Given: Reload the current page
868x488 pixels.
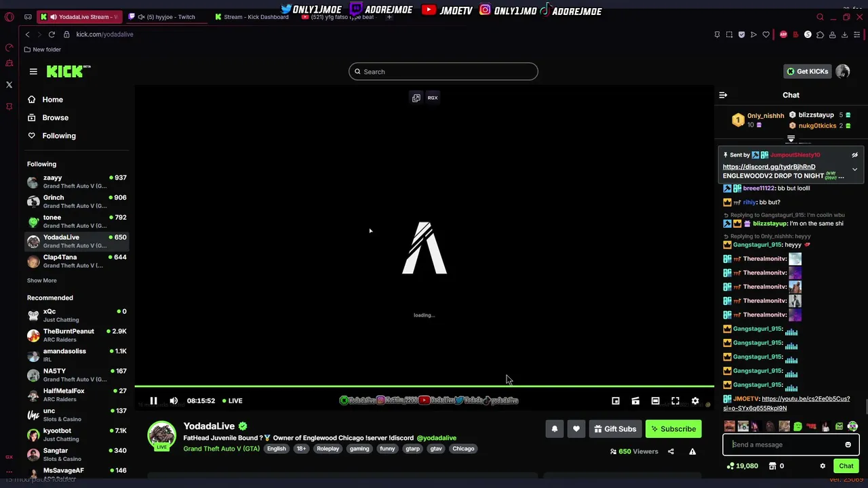Looking at the screenshot, I should pyautogui.click(x=52, y=35).
